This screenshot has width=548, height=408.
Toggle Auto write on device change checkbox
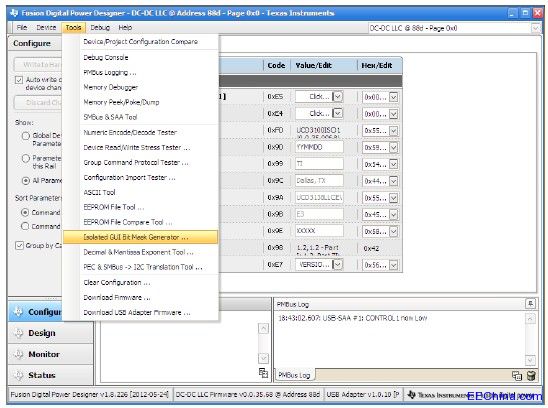coord(19,80)
